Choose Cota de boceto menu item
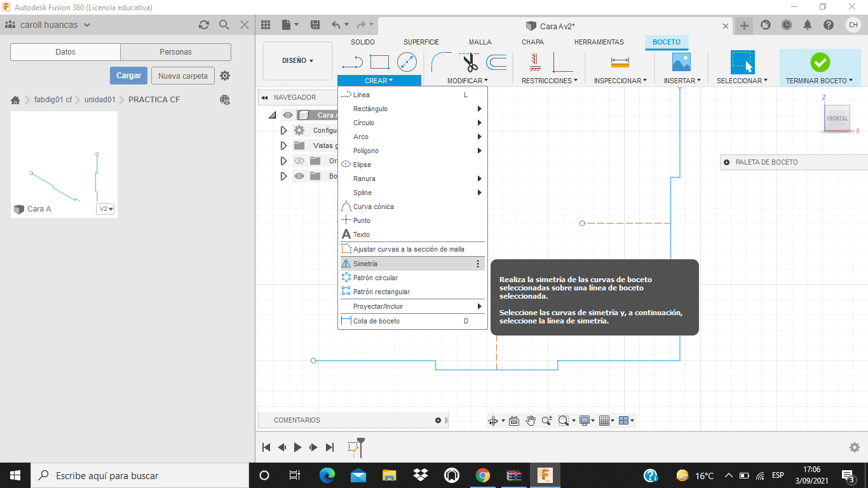 (x=412, y=321)
